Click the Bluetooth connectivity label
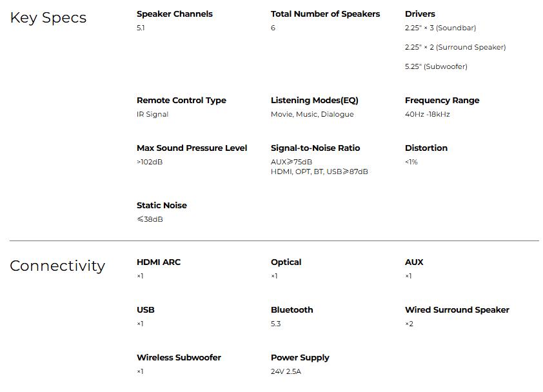This screenshot has height=392, width=543. coord(291,309)
